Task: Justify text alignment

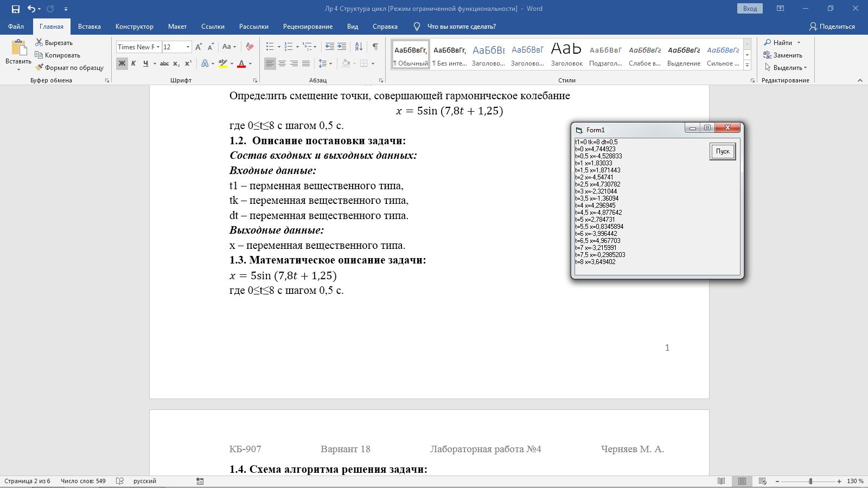Action: point(306,63)
